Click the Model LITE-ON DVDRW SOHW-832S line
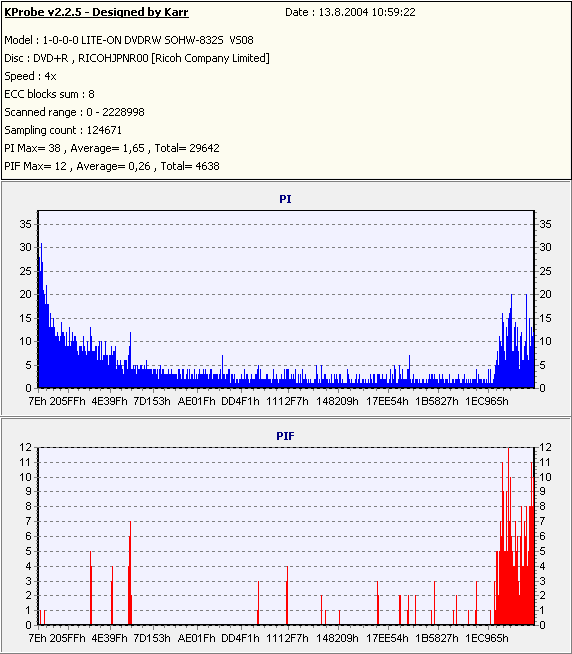Image resolution: width=572 pixels, height=654 pixels. 129,40
